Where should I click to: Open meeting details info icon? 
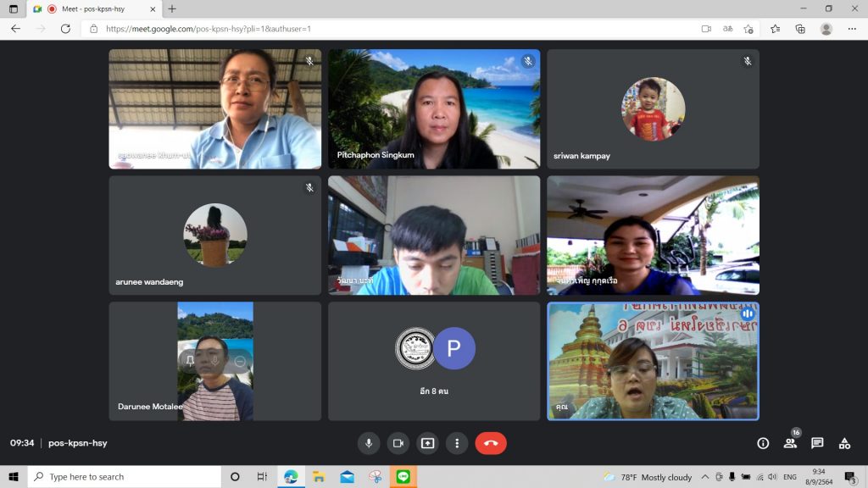(763, 443)
